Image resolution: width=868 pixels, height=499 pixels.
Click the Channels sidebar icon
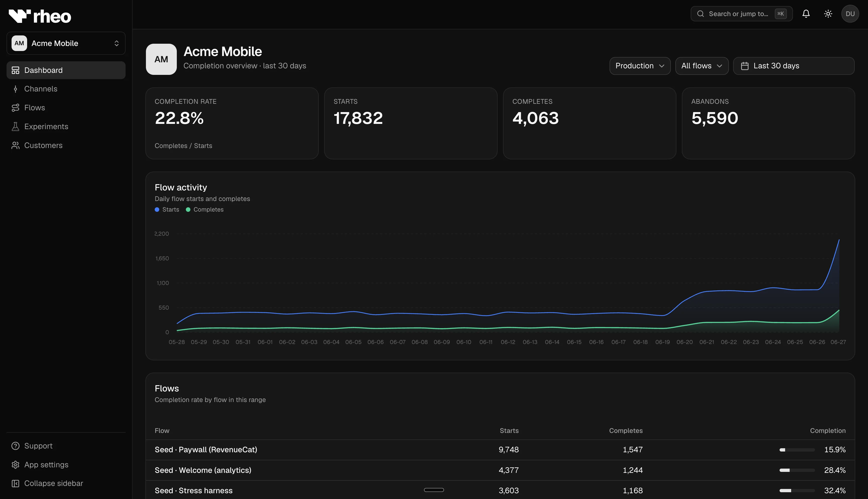point(15,89)
